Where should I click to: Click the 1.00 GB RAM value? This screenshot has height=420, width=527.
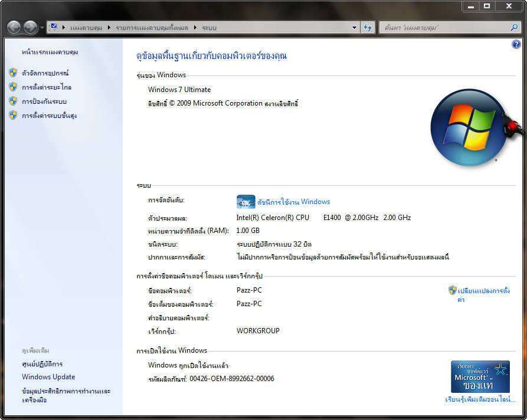tap(248, 231)
